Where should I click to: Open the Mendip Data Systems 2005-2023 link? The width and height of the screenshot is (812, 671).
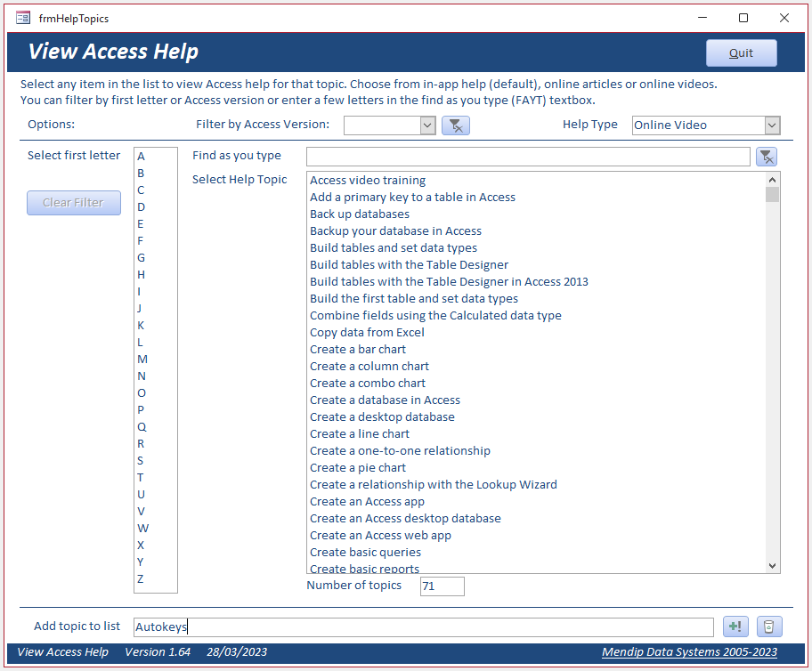pos(689,651)
